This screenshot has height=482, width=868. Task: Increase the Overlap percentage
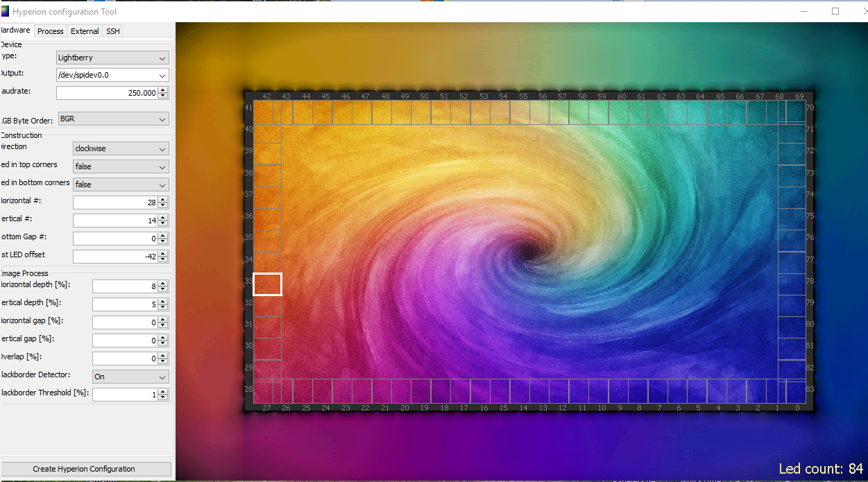coord(163,355)
